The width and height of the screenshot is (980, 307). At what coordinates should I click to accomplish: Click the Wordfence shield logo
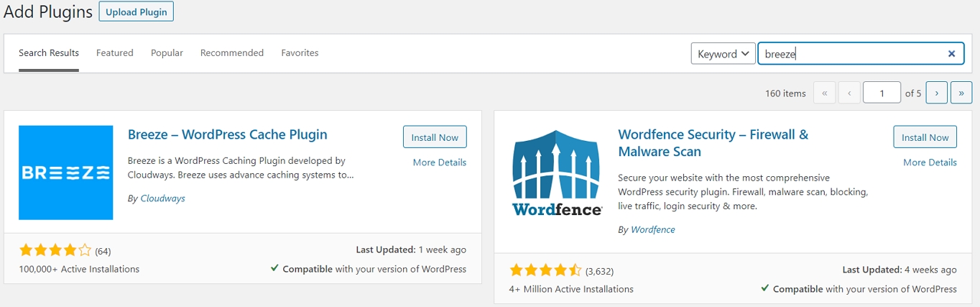[x=557, y=173]
